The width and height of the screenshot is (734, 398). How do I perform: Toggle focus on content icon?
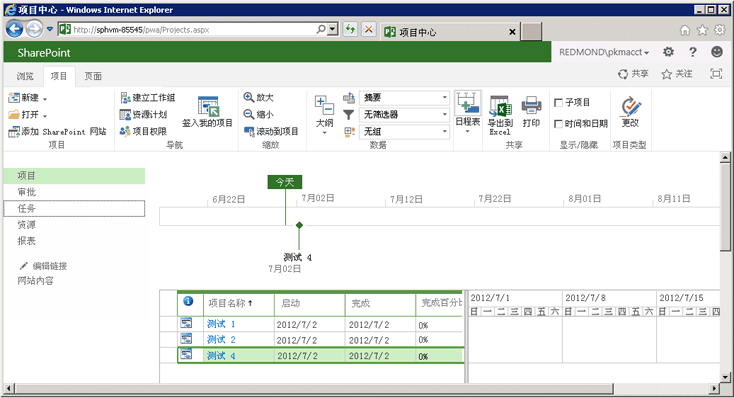[x=716, y=74]
